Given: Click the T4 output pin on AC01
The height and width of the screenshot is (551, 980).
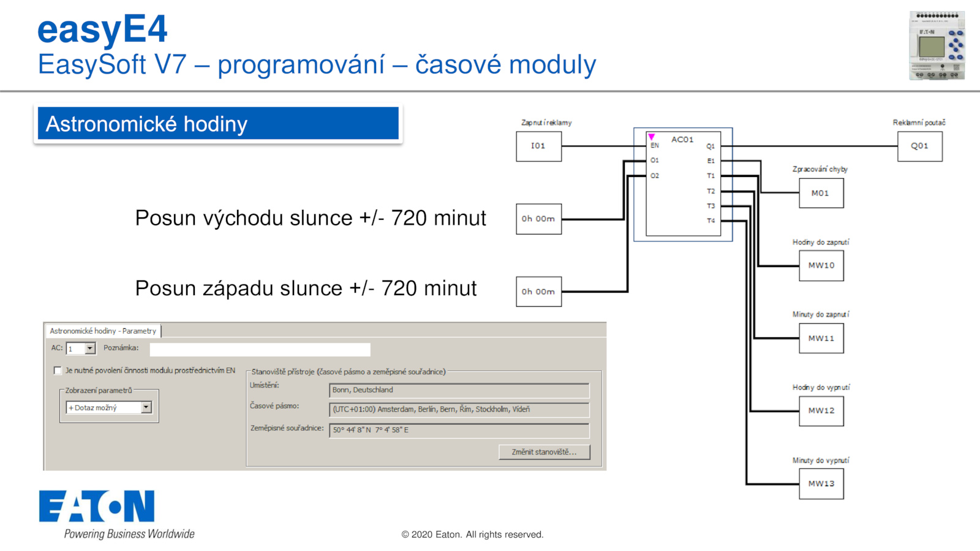Looking at the screenshot, I should coord(711,220).
